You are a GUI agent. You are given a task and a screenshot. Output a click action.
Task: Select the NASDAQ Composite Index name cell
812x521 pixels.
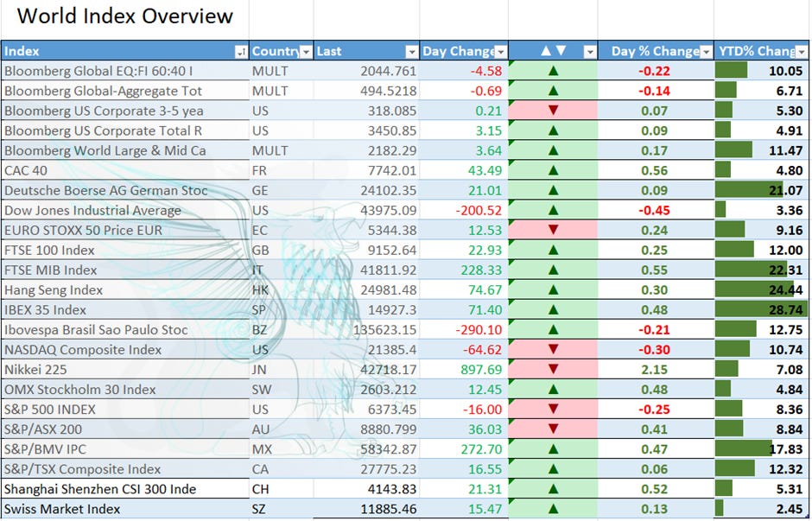[124, 350]
